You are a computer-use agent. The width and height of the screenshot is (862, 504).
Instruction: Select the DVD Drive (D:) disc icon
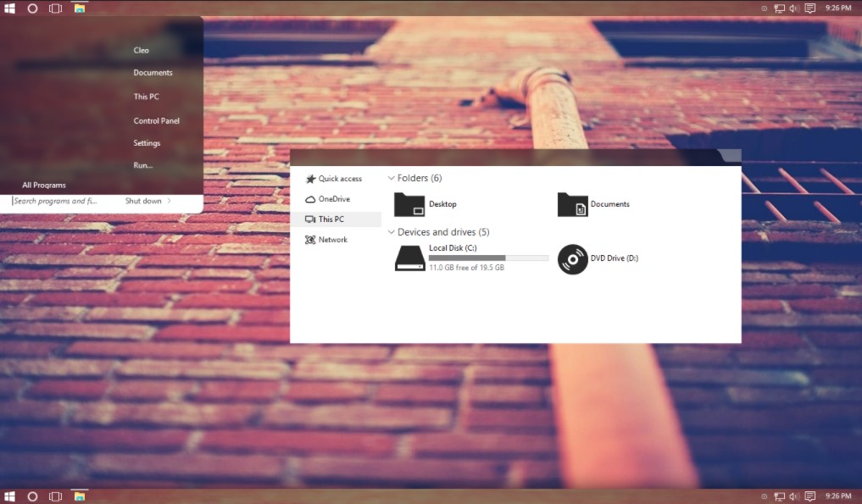tap(572, 258)
